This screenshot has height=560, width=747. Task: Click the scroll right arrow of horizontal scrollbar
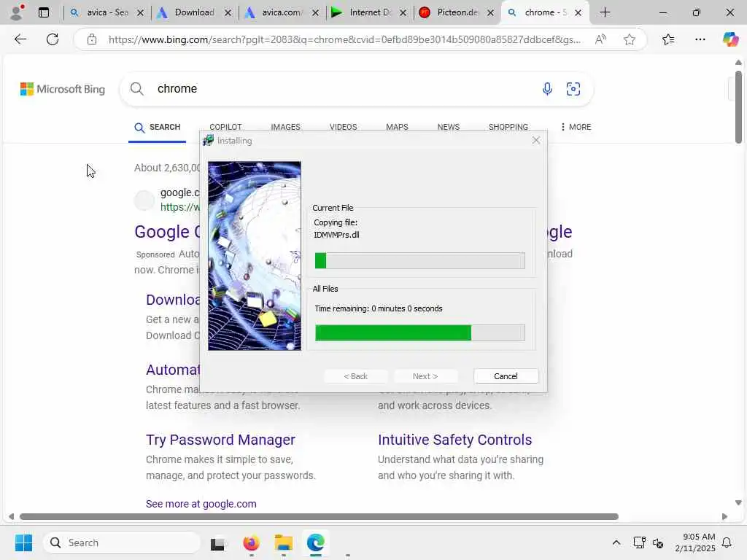click(724, 517)
